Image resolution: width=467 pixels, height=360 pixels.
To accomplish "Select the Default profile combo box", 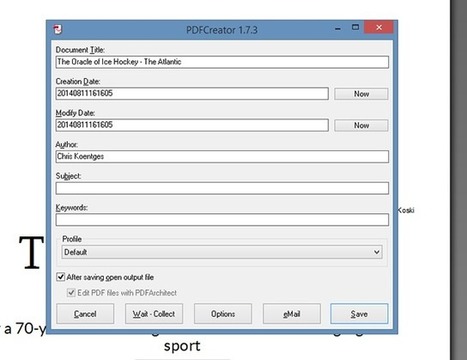I will (x=222, y=252).
